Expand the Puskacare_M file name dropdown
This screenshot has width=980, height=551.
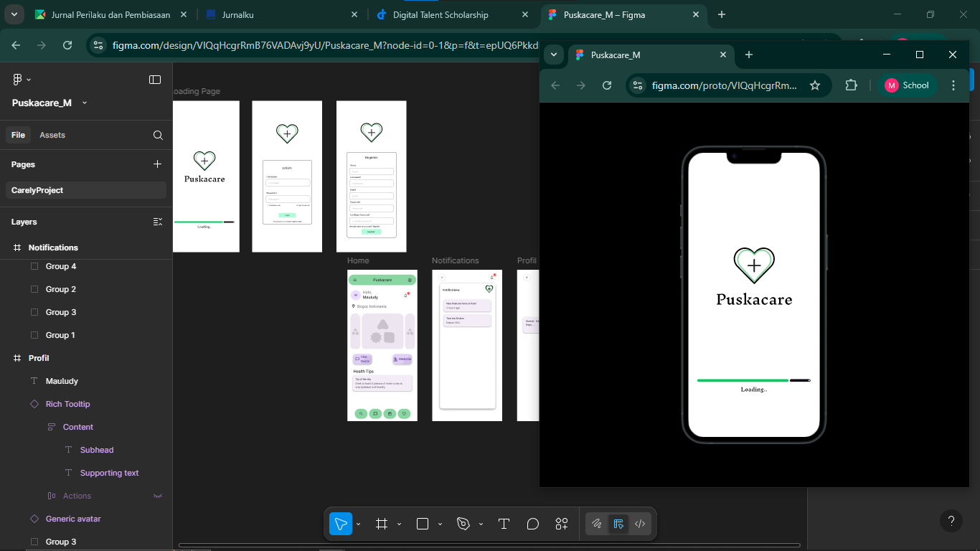pyautogui.click(x=85, y=103)
